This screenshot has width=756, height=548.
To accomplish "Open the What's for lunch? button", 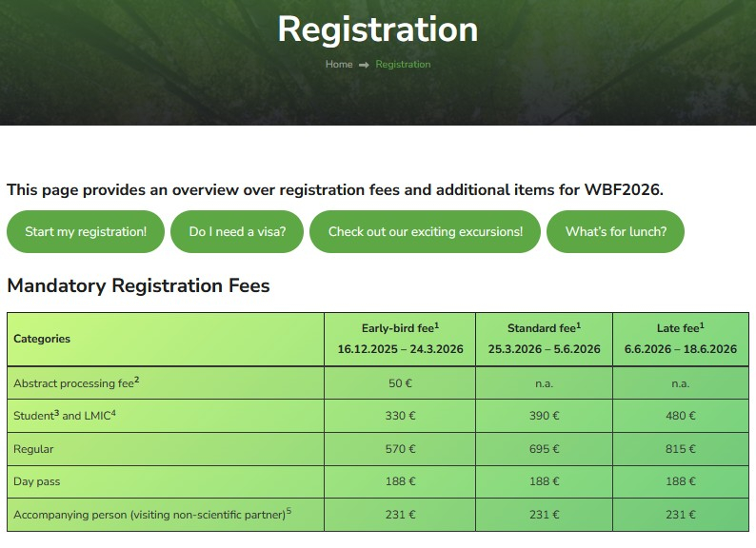I will (615, 231).
